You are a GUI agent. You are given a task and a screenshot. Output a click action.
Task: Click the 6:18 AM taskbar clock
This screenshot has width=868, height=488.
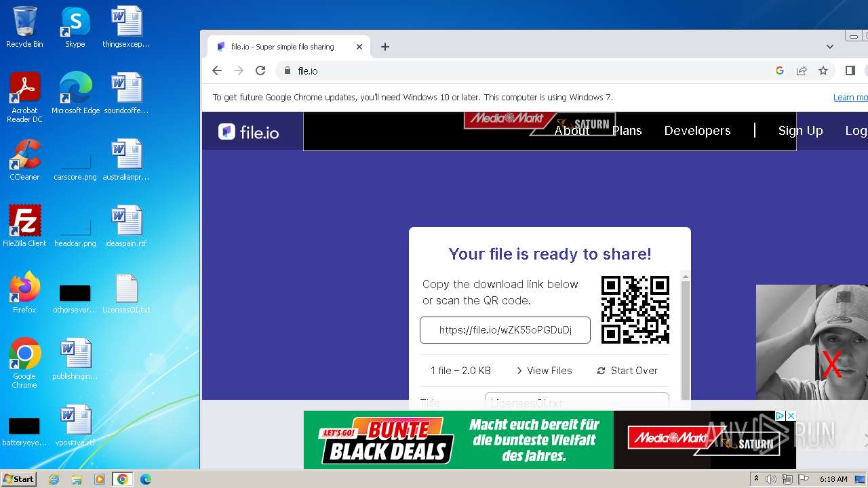(x=833, y=479)
